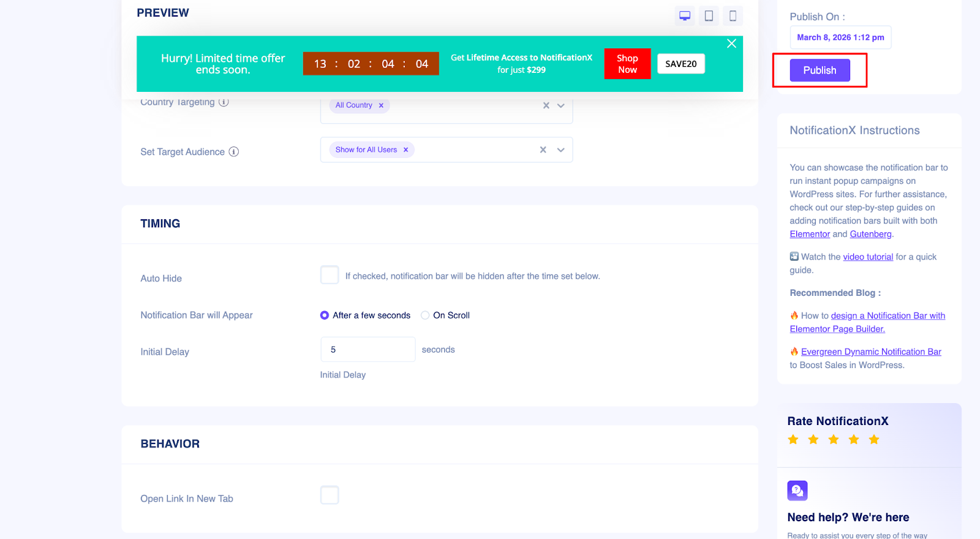Clear all Country Targeting selections

(x=546, y=105)
